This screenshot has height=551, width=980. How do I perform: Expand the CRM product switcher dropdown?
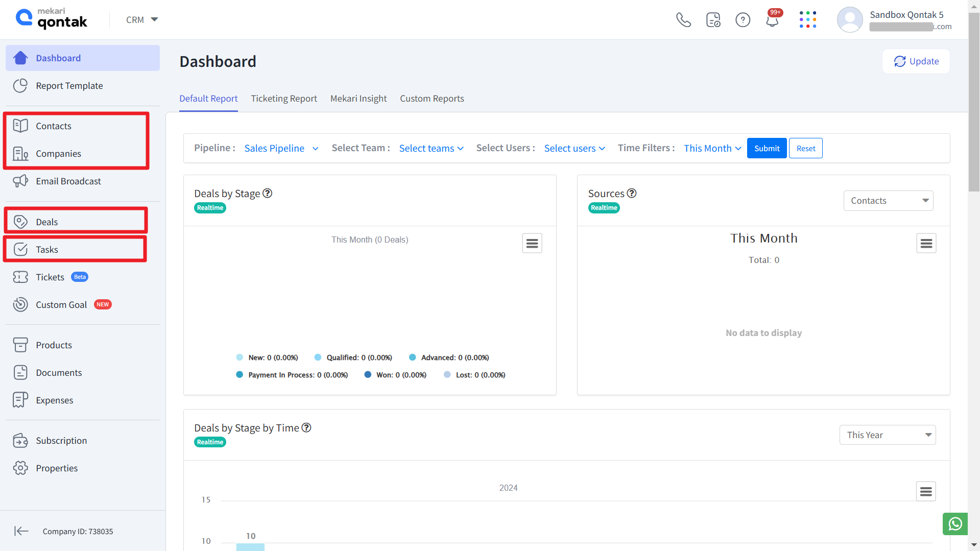pyautogui.click(x=142, y=19)
